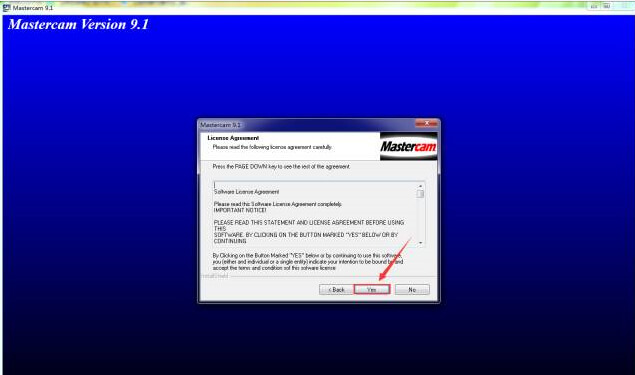Go to previous step with Back button
The width and height of the screenshot is (635, 375).
(336, 290)
